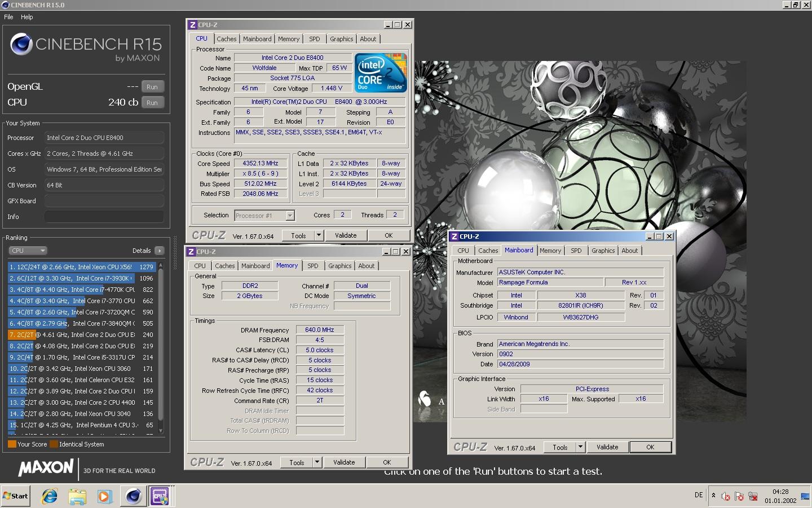812x508 pixels.
Task: Run the CPU test
Action: tap(152, 103)
